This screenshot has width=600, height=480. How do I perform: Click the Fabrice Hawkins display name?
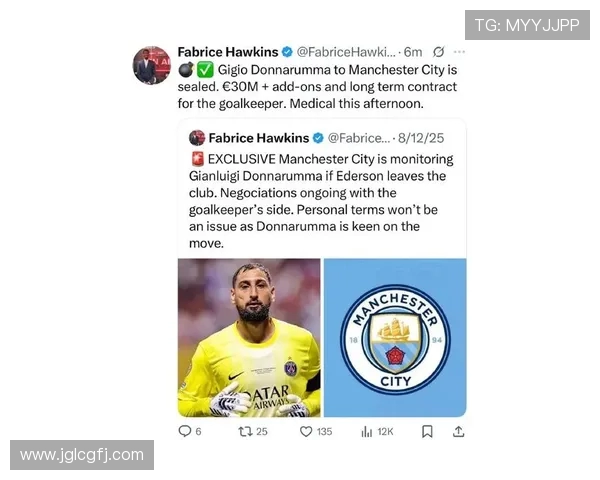[x=228, y=52]
